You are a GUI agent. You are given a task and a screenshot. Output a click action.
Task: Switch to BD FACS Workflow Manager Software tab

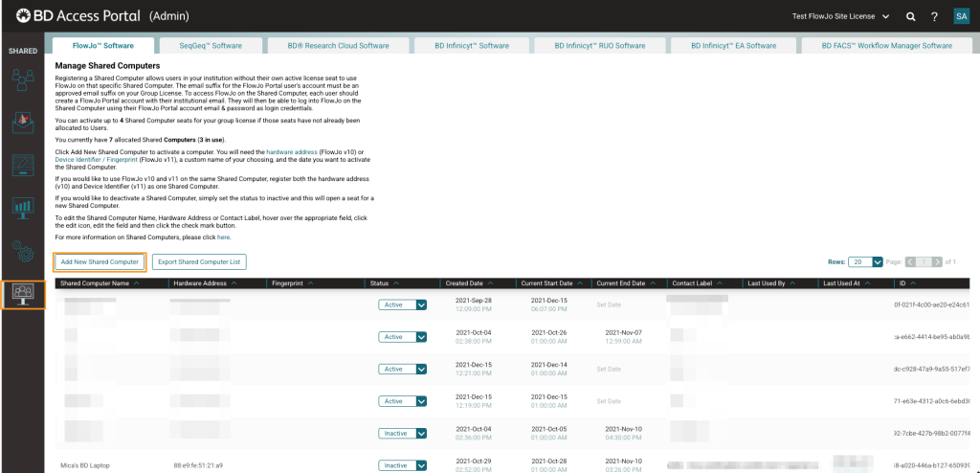[x=886, y=45]
